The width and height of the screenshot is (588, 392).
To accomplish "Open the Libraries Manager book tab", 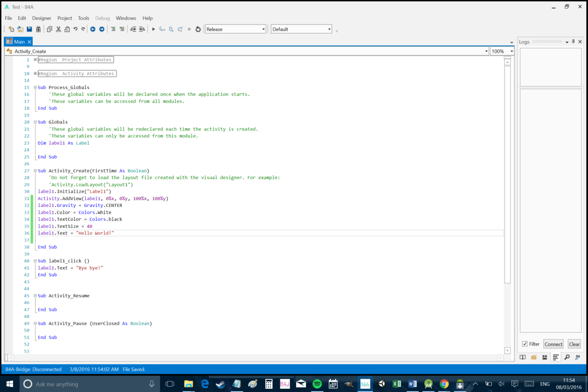I will pos(523,358).
